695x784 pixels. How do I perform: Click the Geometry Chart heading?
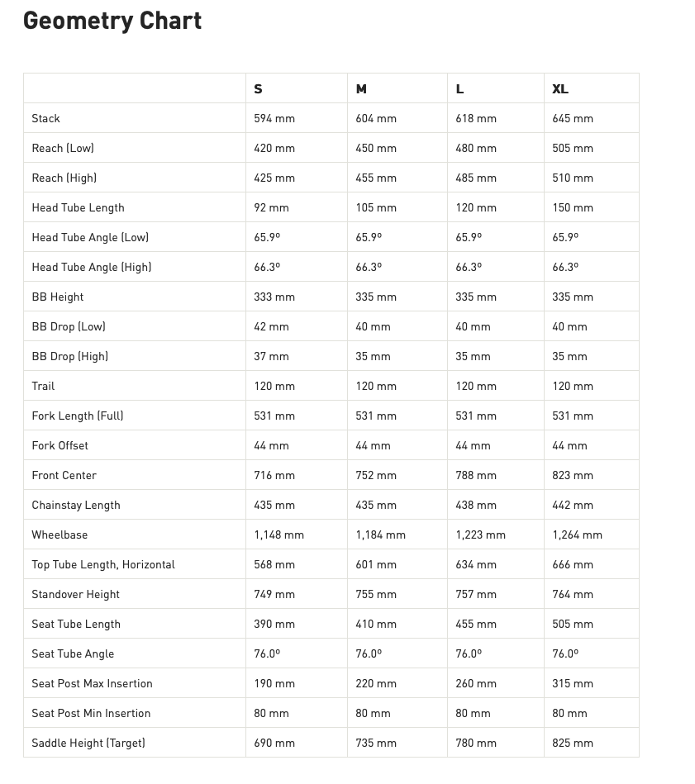point(112,21)
